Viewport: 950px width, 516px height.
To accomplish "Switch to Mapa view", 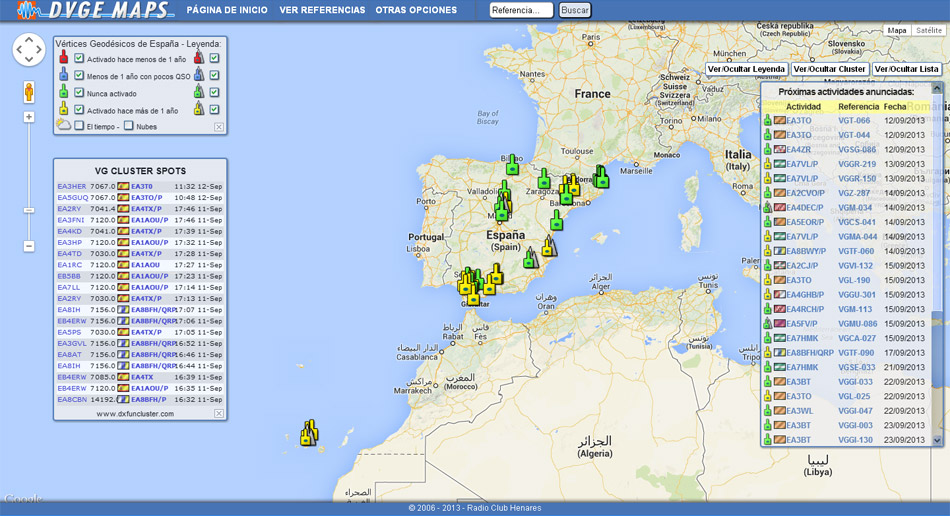I will click(897, 30).
